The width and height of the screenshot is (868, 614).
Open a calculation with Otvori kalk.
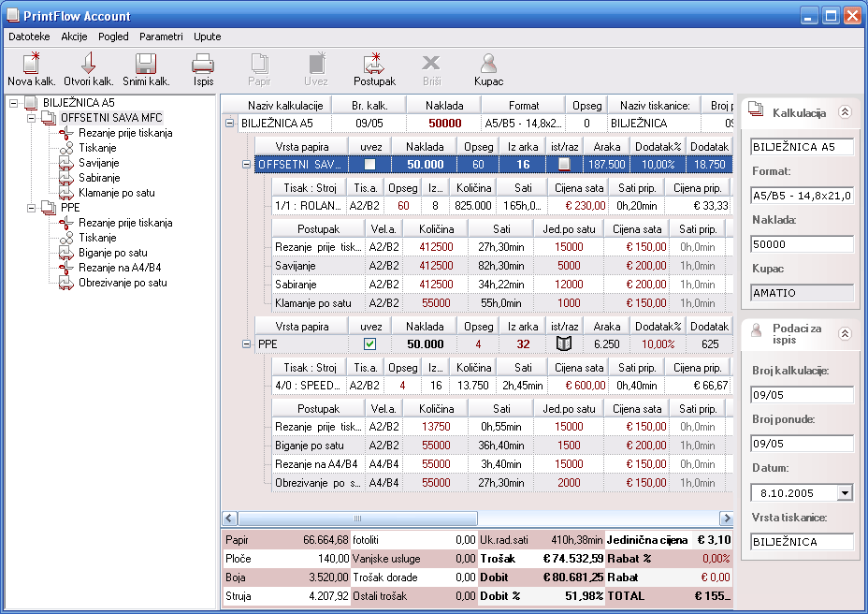click(x=88, y=64)
